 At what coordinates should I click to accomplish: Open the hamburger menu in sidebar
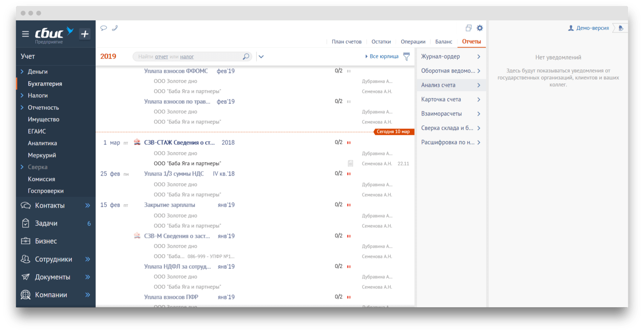(25, 34)
